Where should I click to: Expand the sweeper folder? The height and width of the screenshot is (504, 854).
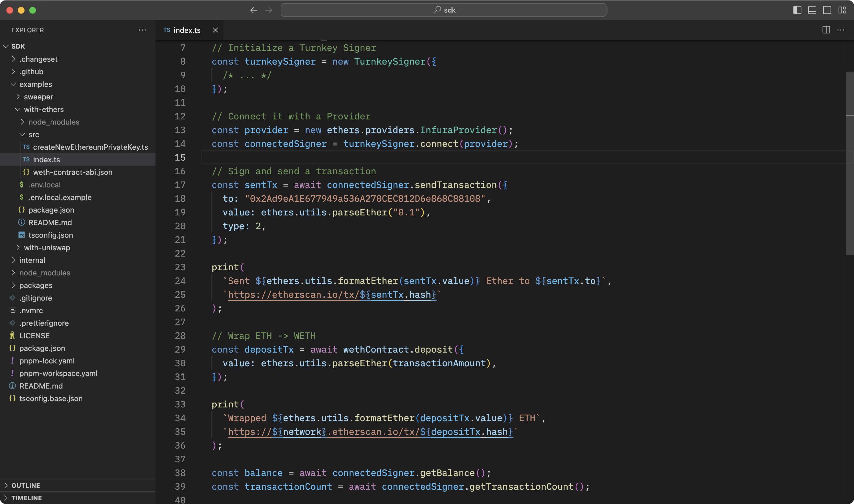point(38,97)
